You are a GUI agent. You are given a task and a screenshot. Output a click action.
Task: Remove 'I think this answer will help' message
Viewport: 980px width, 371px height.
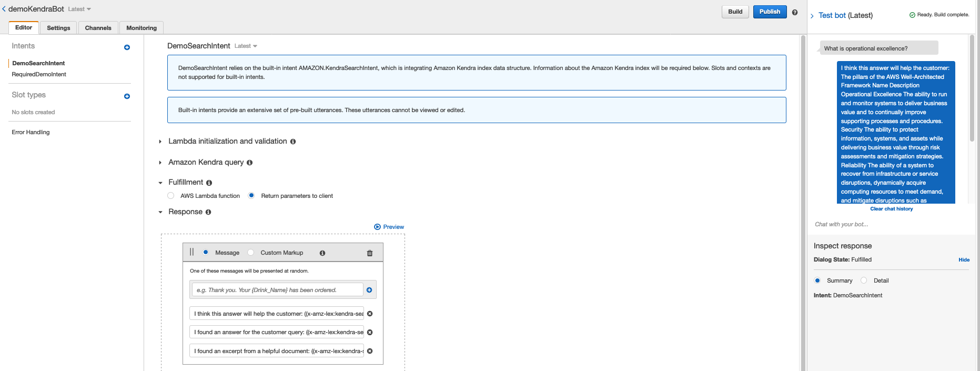[x=370, y=314]
